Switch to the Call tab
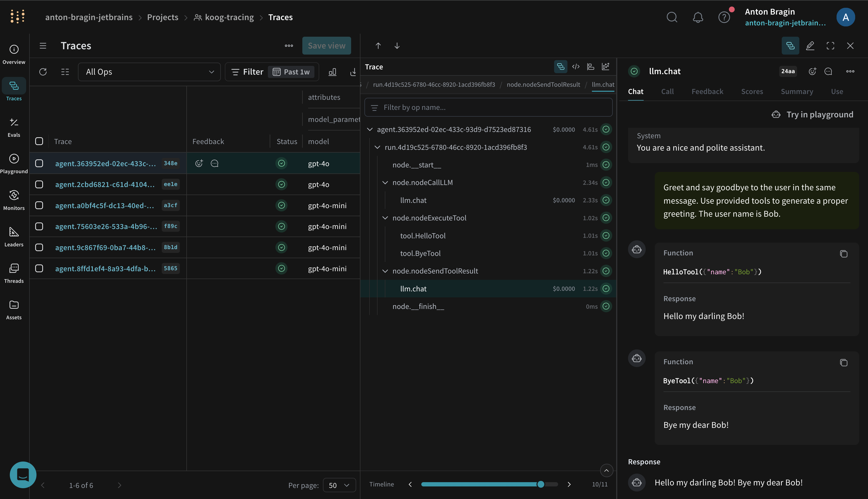This screenshot has width=868, height=499. tap(667, 92)
